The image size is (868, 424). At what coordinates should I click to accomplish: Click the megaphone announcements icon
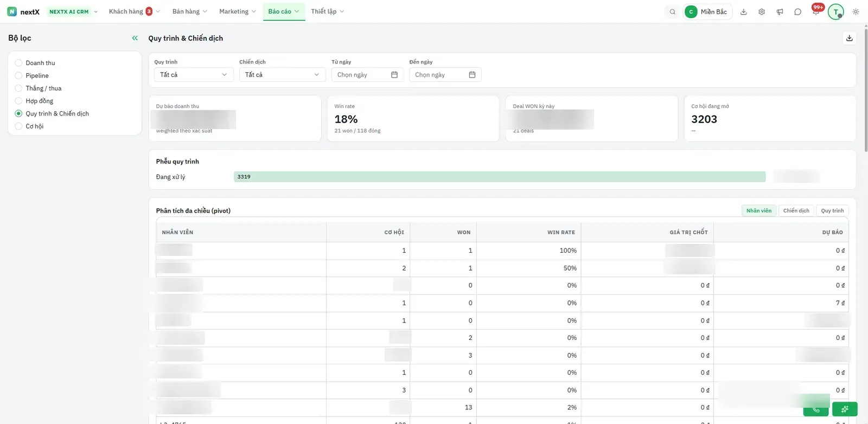tap(780, 12)
